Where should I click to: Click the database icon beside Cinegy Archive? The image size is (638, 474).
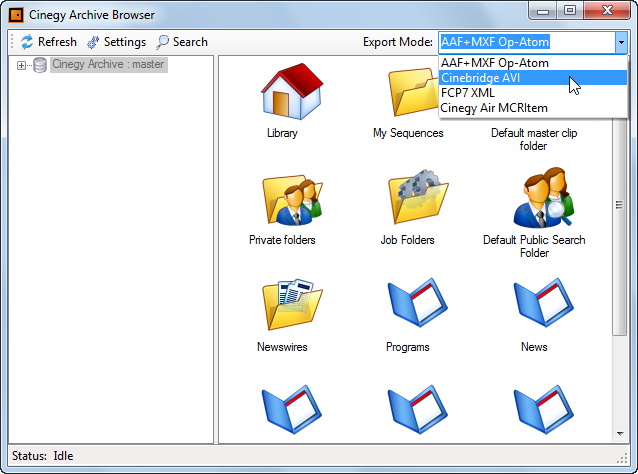click(x=40, y=65)
